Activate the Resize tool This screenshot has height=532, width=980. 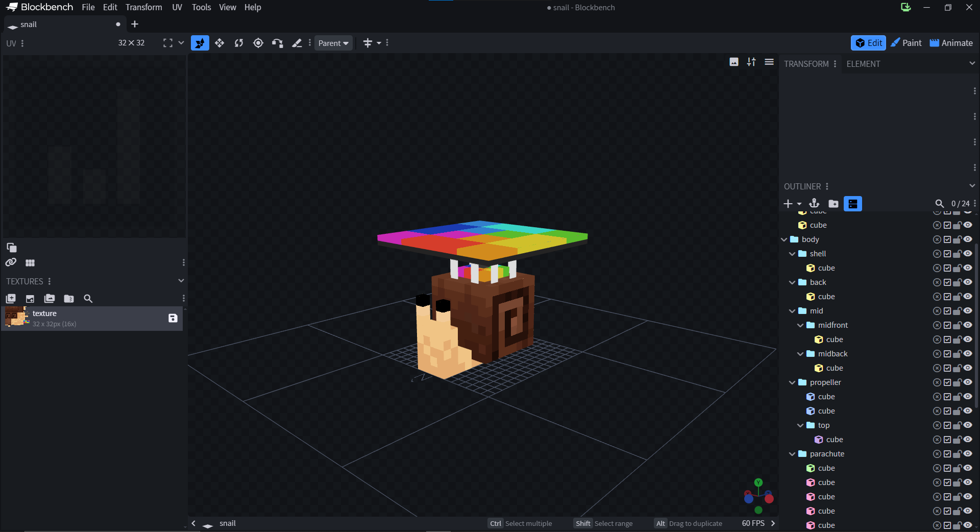(x=219, y=43)
